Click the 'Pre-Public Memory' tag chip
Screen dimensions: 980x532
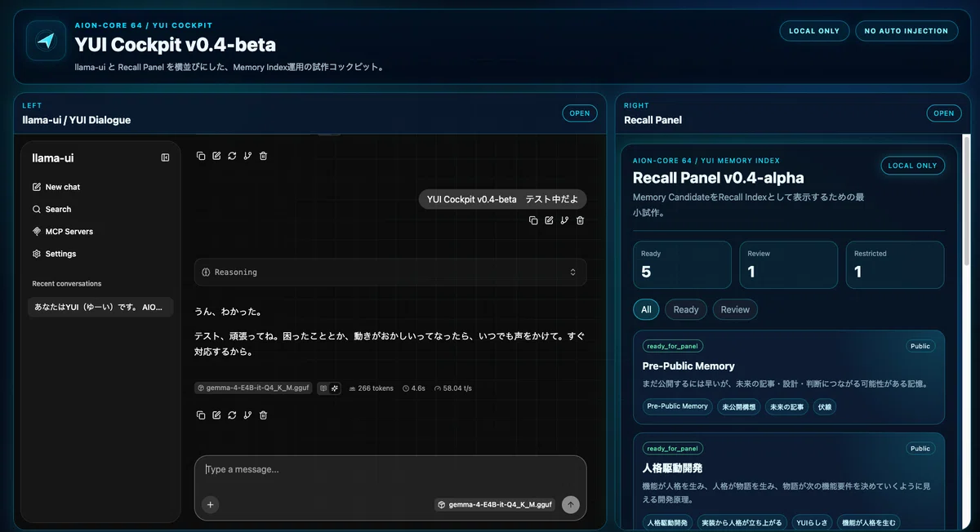click(677, 406)
